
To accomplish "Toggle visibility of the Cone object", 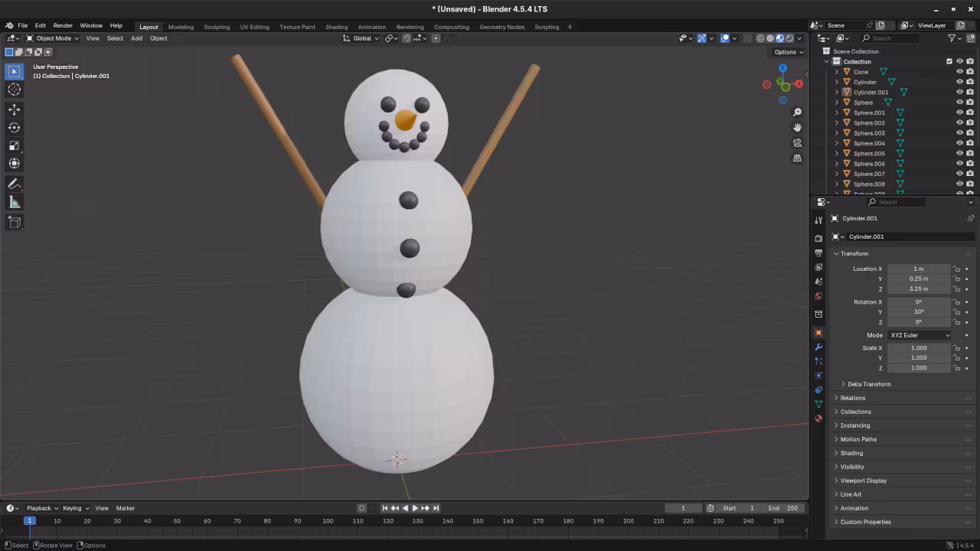I will [959, 71].
